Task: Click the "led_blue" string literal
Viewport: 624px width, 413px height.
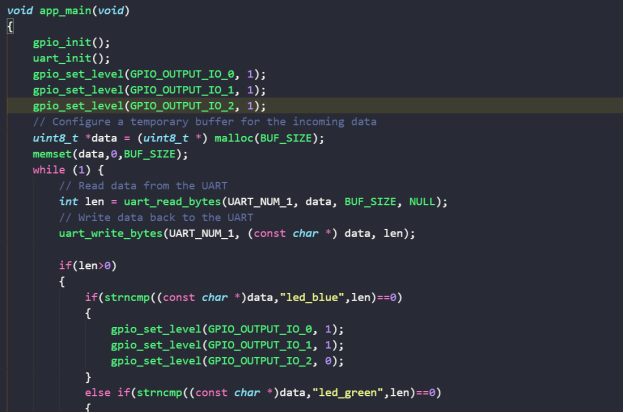Action: [312, 297]
